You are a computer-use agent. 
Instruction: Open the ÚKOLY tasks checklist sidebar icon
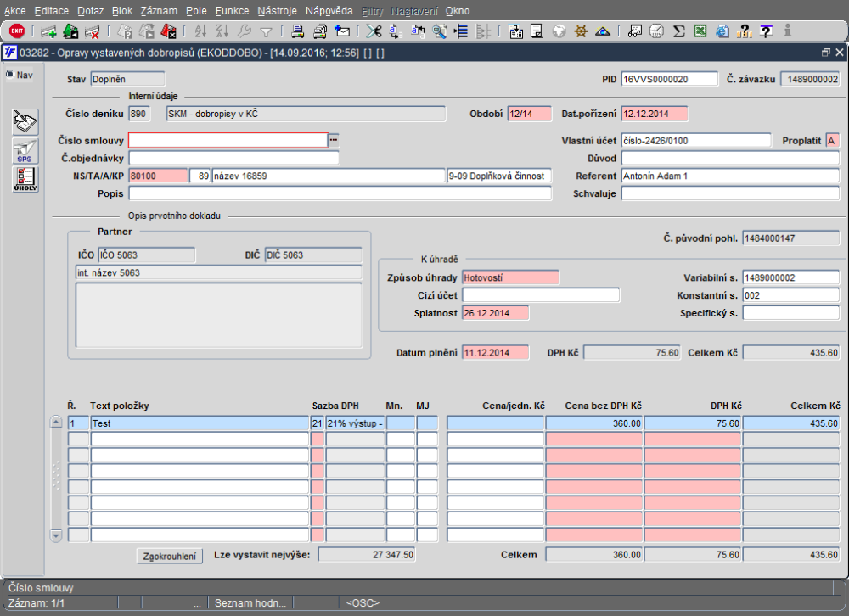tap(26, 180)
